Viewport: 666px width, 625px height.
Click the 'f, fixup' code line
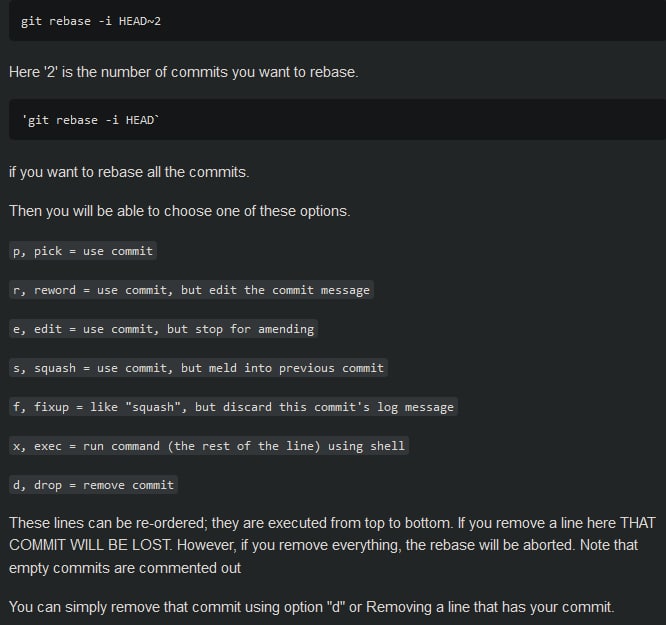coord(233,407)
